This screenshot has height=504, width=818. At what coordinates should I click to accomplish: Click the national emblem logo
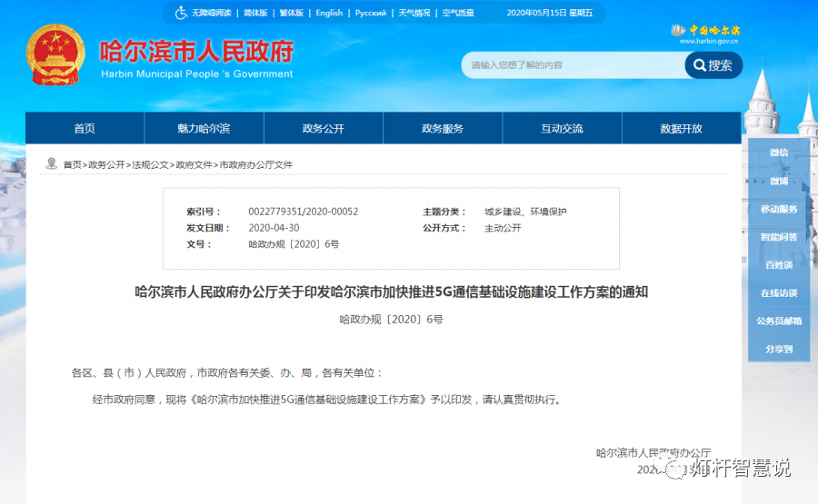pyautogui.click(x=55, y=54)
